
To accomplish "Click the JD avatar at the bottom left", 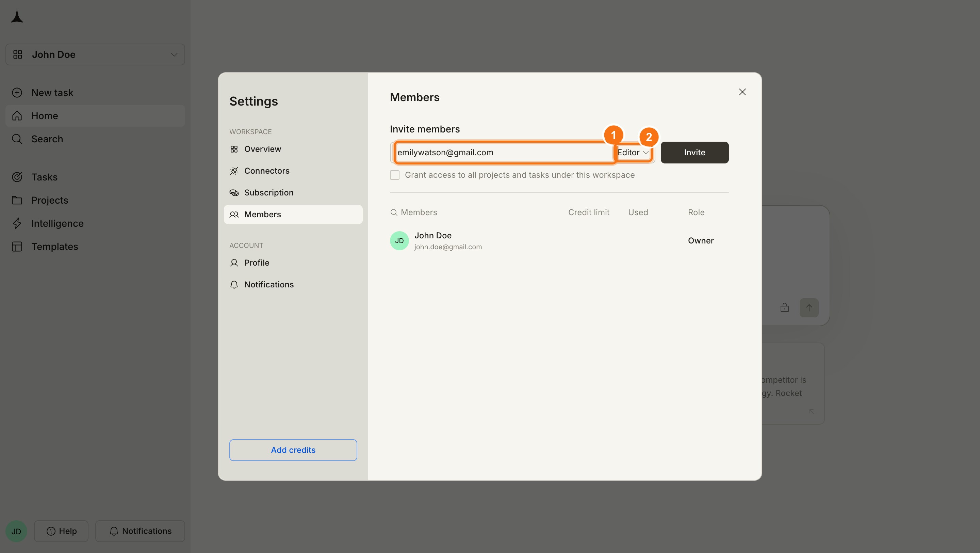I will 16,531.
